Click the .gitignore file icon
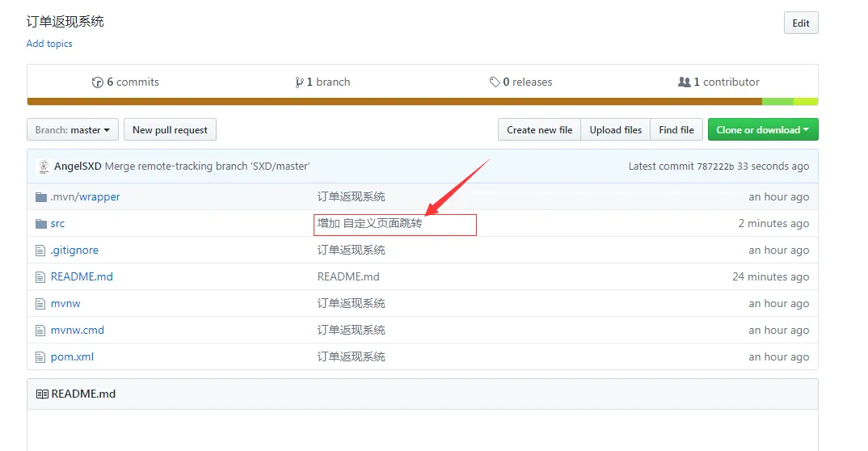The image size is (868, 451). click(x=40, y=251)
